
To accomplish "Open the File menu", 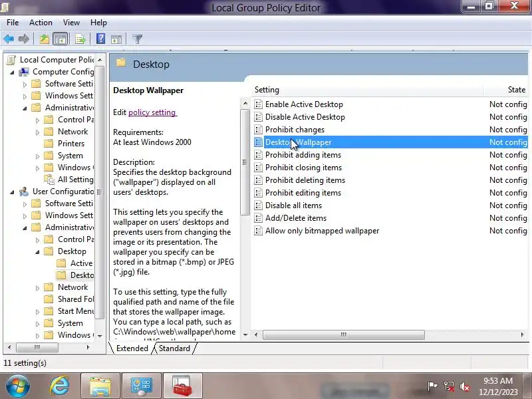I will click(13, 23).
